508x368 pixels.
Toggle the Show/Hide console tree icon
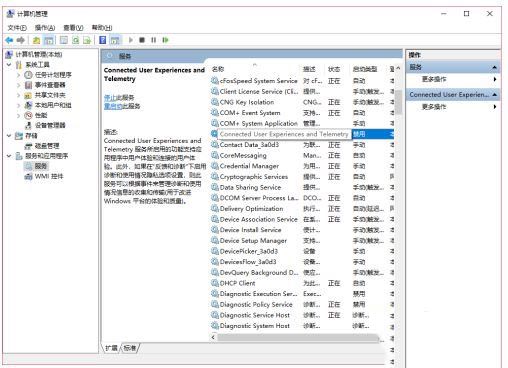point(49,40)
